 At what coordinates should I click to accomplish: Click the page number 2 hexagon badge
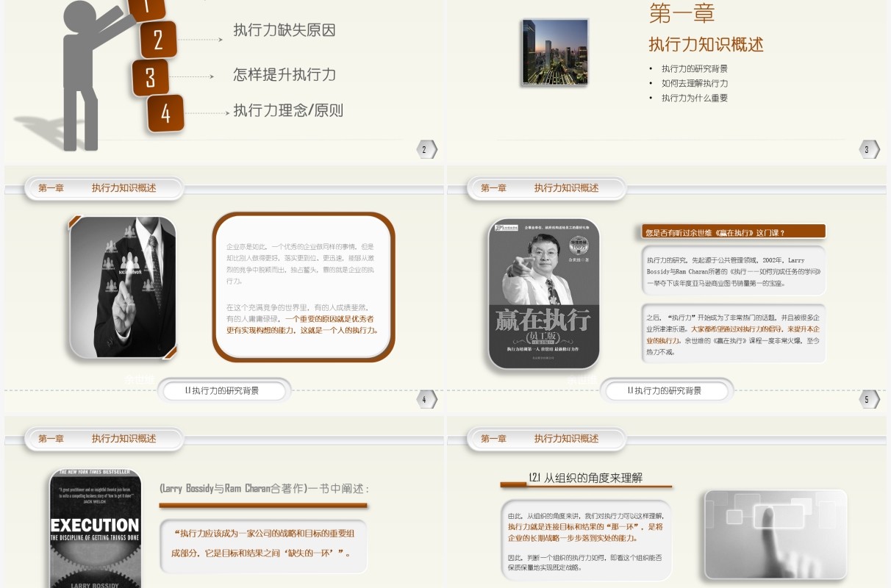[x=428, y=149]
